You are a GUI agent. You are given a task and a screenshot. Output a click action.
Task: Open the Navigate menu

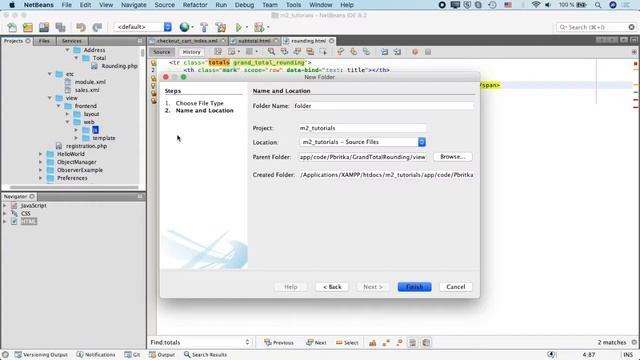tap(133, 5)
